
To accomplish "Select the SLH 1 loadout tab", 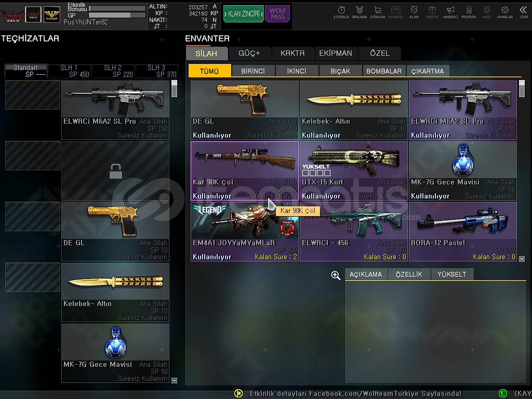I will coord(69,71).
